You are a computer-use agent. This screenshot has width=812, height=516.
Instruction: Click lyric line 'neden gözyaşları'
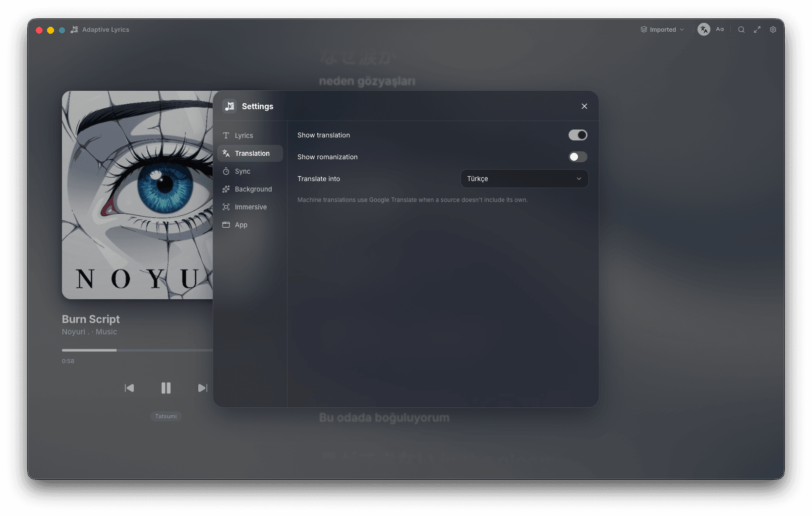coord(367,81)
